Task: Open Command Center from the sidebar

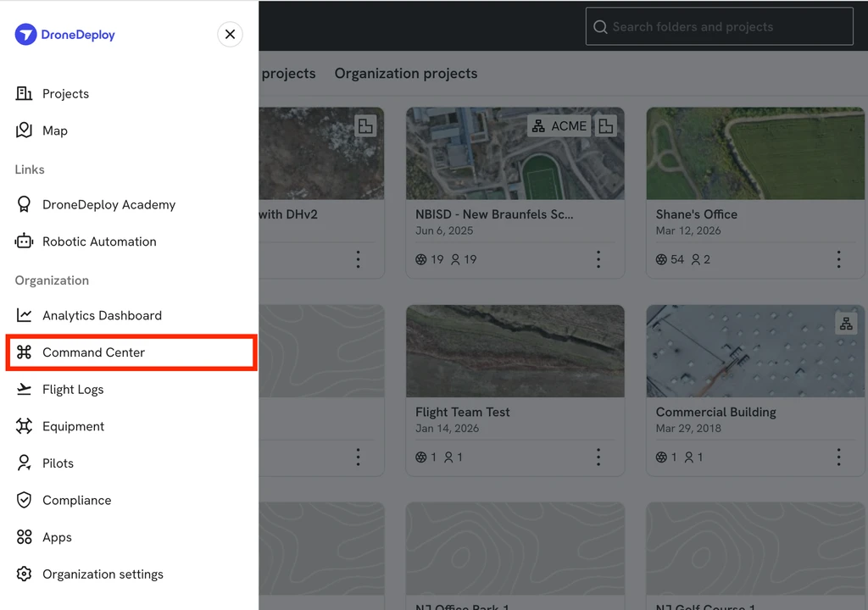Action: 131,352
